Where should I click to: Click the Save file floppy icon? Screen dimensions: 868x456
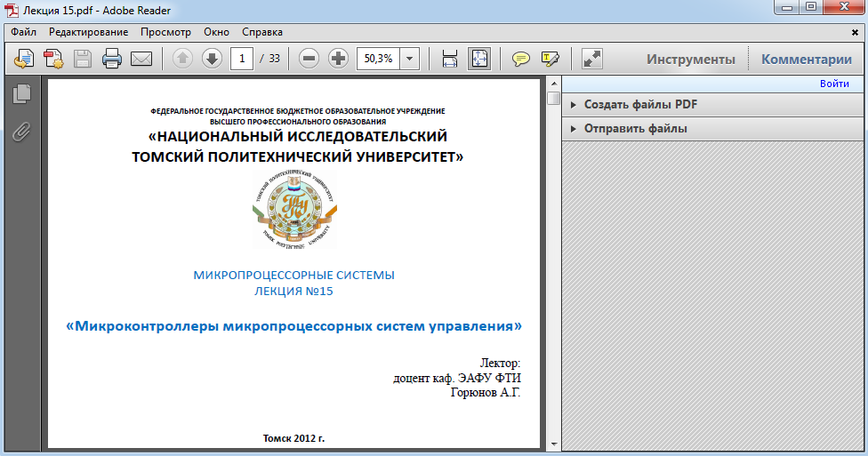(83, 59)
